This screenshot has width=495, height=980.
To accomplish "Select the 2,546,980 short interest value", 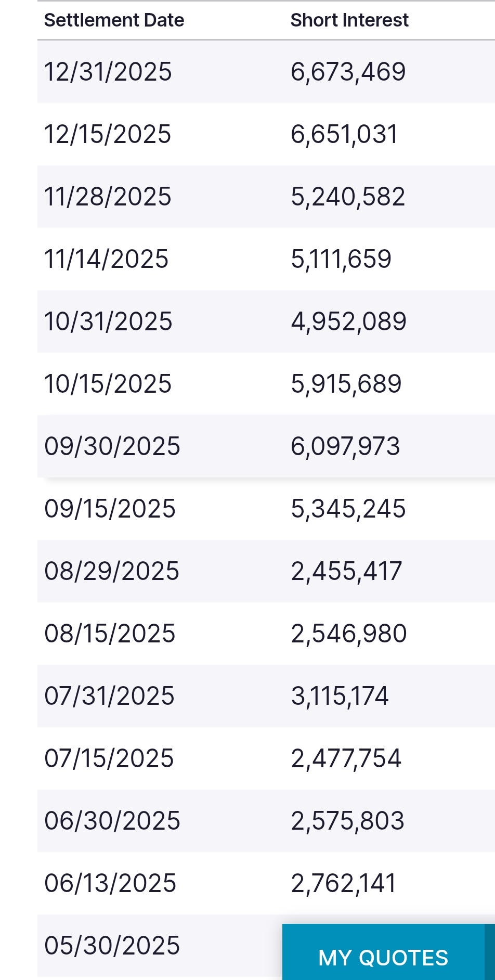I will point(349,634).
